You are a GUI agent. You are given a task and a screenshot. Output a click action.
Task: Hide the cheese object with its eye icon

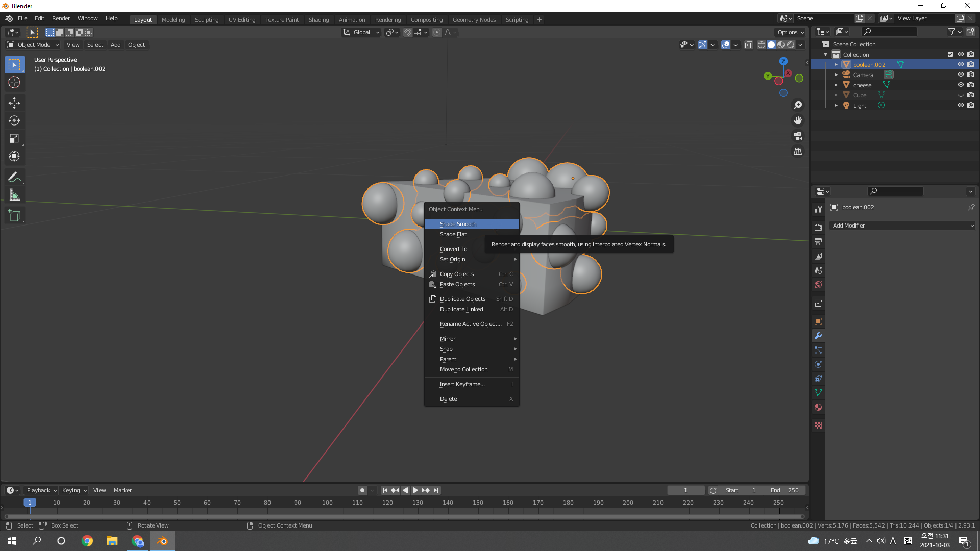point(960,85)
